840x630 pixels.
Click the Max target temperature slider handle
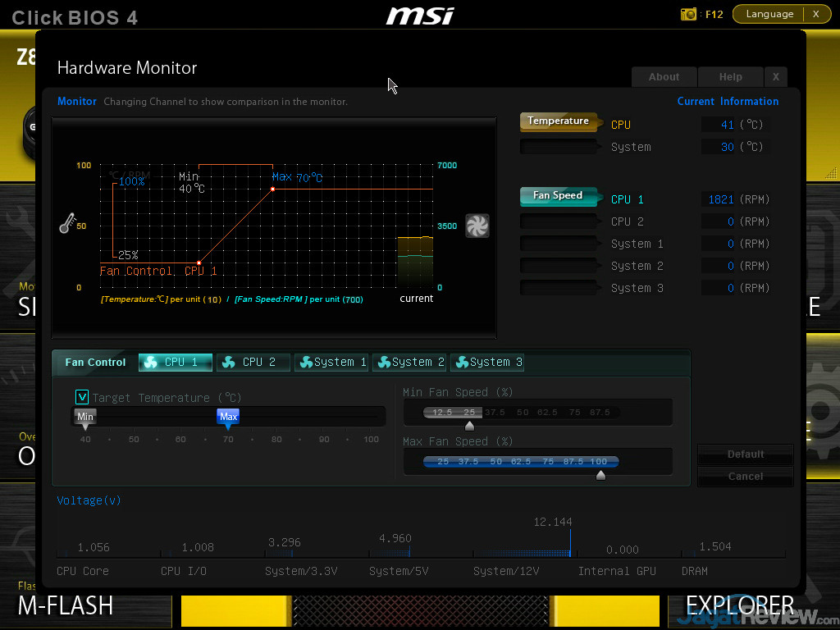tap(228, 418)
